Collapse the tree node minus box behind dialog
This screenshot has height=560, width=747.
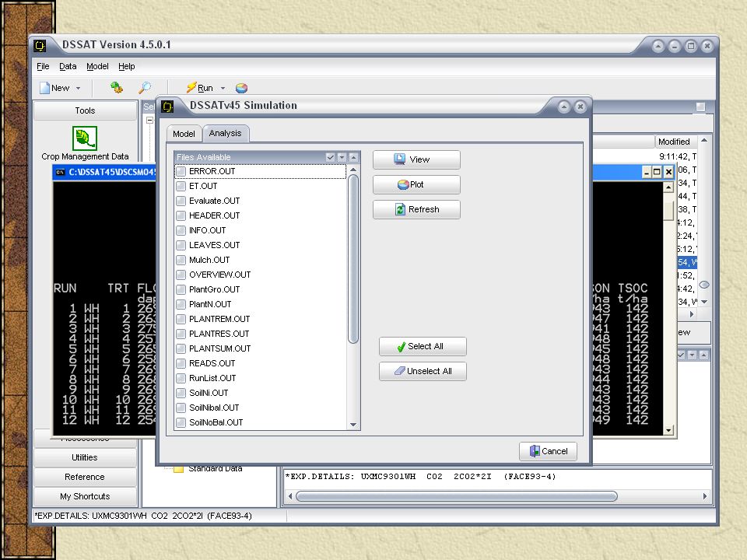tap(149, 121)
